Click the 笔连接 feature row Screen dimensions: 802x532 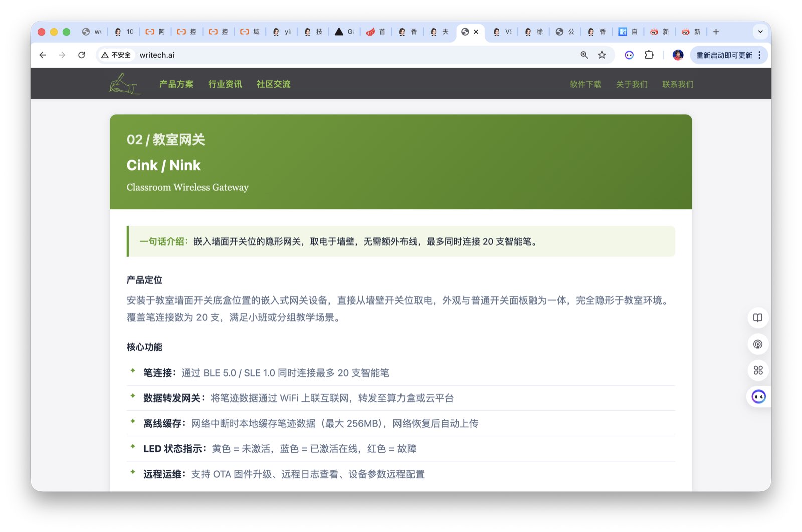click(401, 373)
